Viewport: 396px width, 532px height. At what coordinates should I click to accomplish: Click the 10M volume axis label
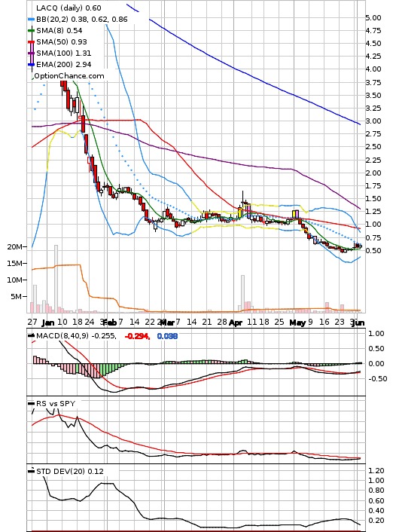pos(14,280)
